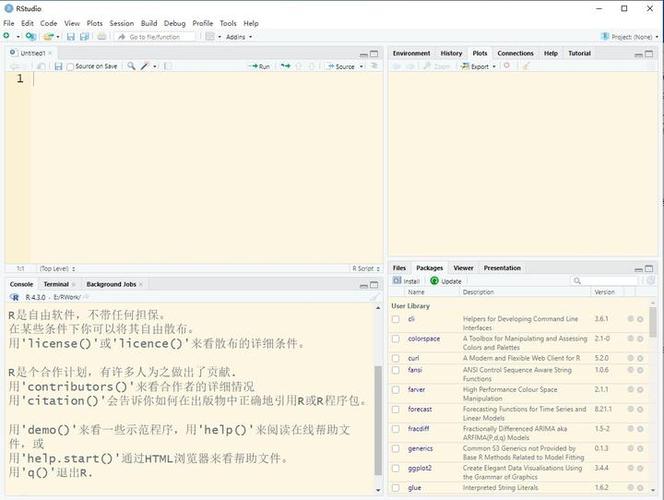Viewport: 664px width, 500px height.
Task: Check the colorspace package checkbox
Action: tap(396, 339)
